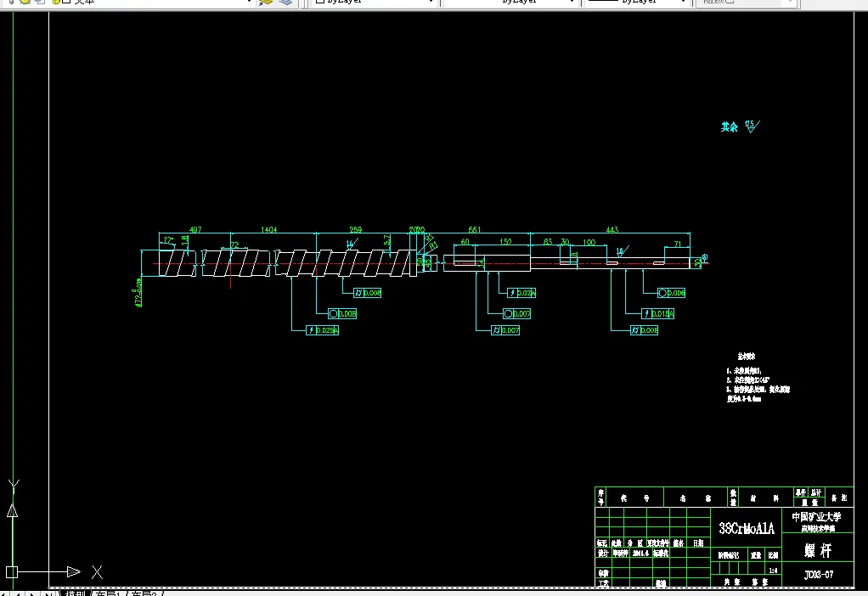Click the layer states manager icon
The image size is (868, 596).
(x=285, y=3)
